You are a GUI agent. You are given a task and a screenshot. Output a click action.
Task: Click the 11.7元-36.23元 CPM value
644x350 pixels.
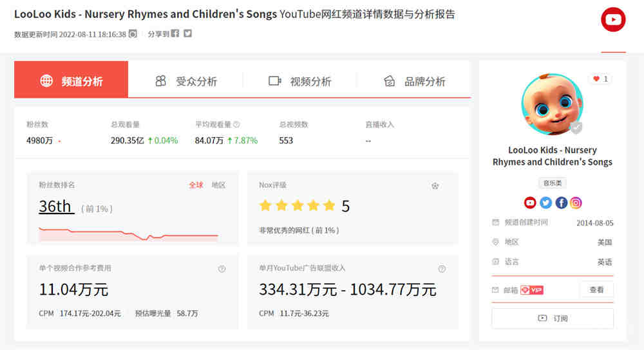305,313
